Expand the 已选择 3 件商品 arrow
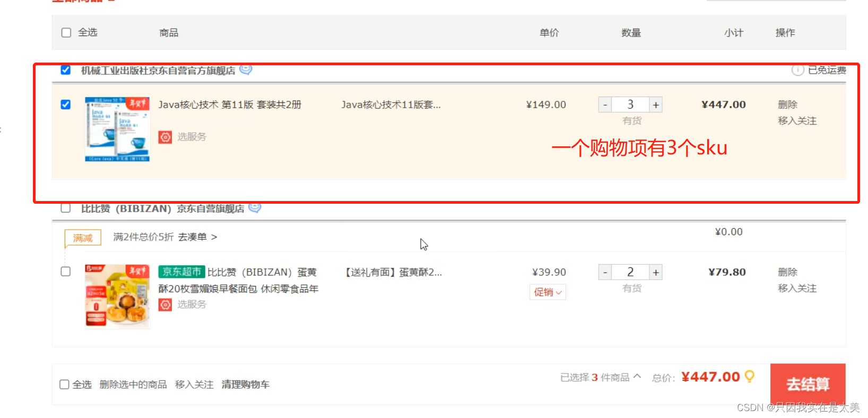 tap(637, 376)
